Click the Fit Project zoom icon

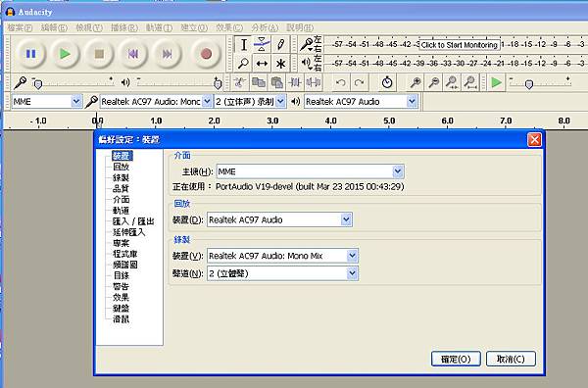click(x=470, y=82)
